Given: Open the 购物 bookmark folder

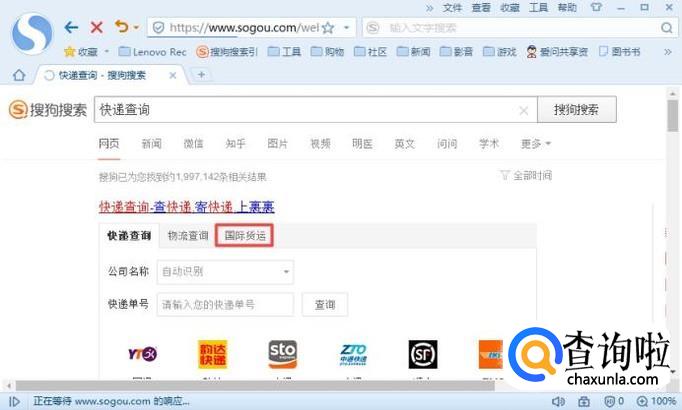Looking at the screenshot, I should click(327, 52).
